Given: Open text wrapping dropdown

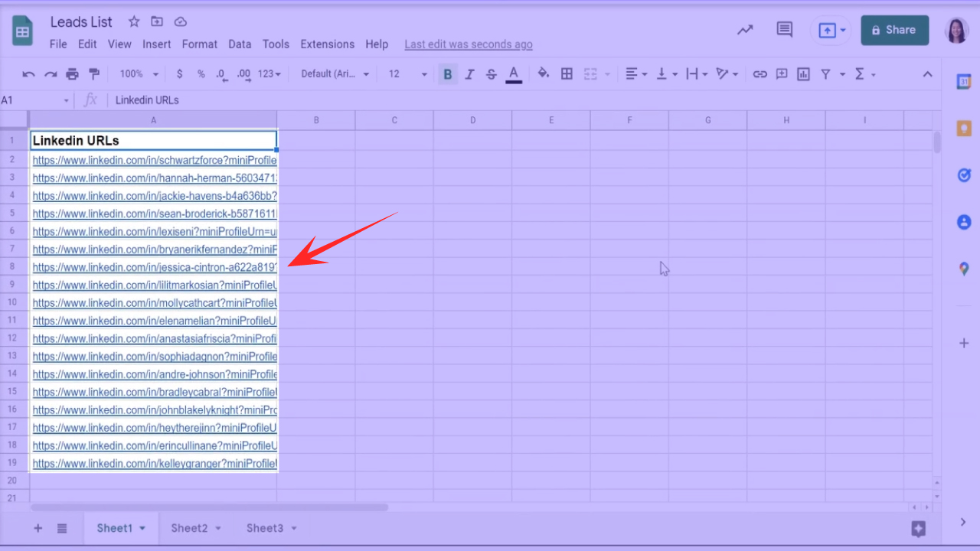Looking at the screenshot, I should tap(697, 74).
